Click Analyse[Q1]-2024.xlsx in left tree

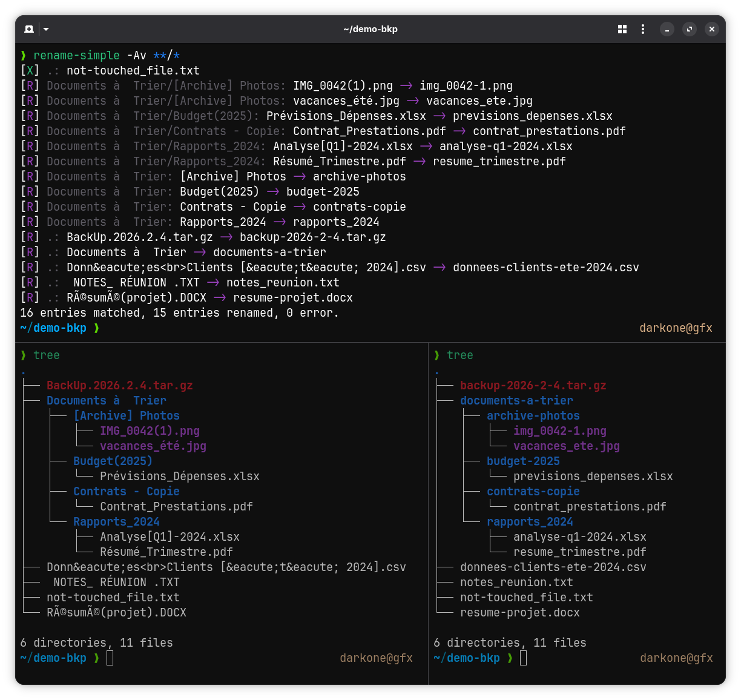tap(170, 537)
